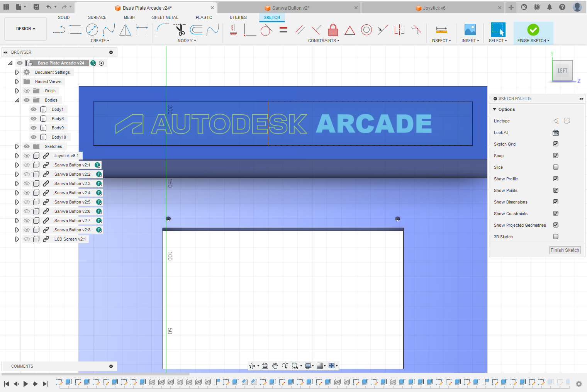
Task: Disable Show Dimensions in Sketch Palette
Action: pyautogui.click(x=555, y=202)
